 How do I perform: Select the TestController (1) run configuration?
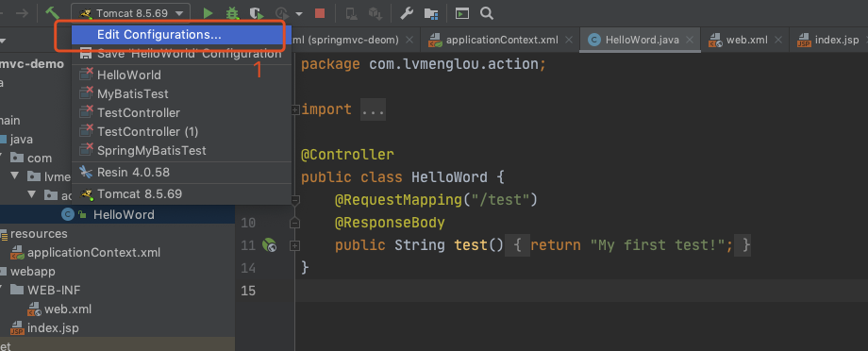tap(181, 131)
